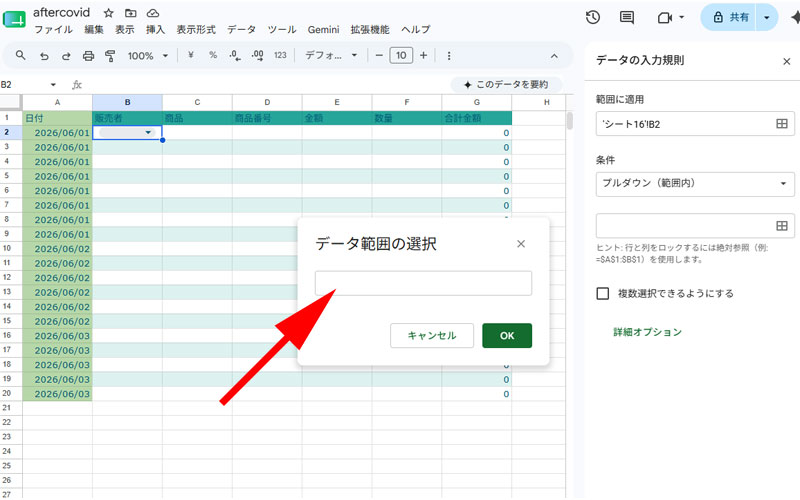Open the video meeting camera icon
This screenshot has width=800, height=500.
(664, 18)
